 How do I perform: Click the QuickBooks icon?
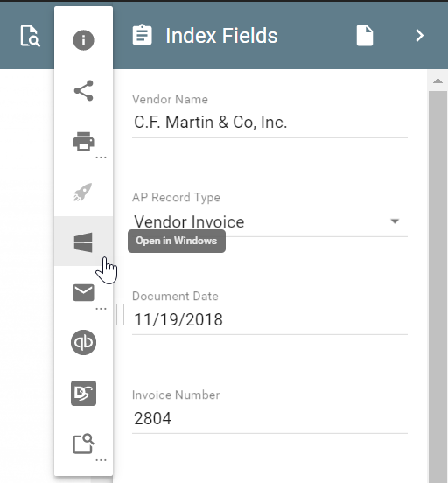click(83, 342)
